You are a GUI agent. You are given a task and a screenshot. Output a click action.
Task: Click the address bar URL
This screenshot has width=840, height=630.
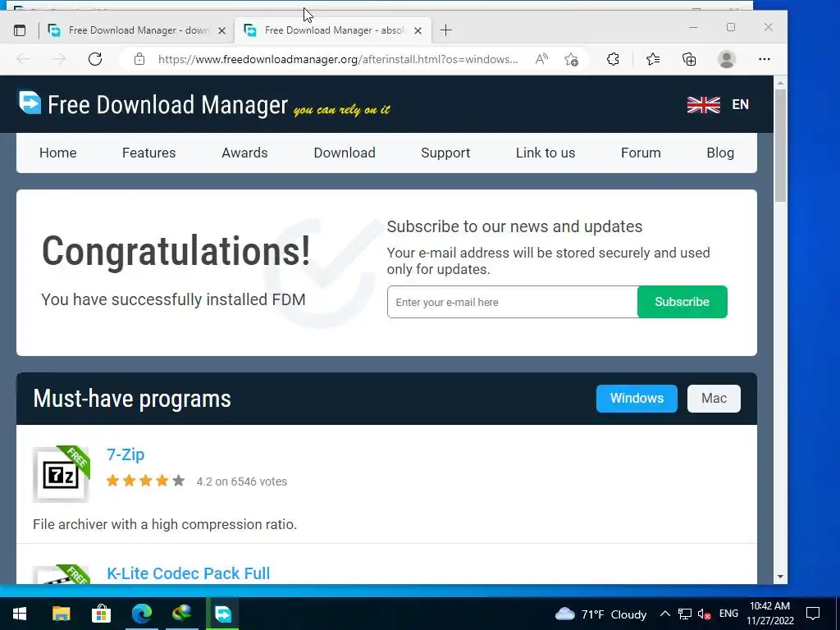[x=338, y=59]
